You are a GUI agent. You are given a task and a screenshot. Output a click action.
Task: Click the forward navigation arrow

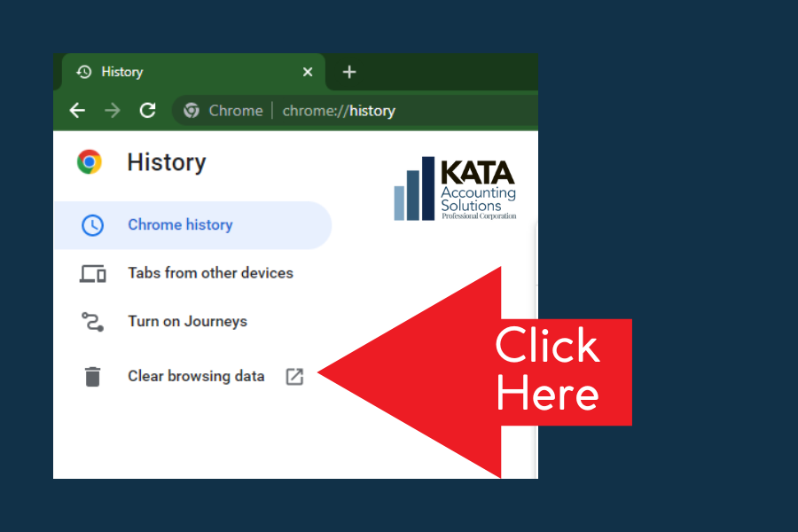tap(113, 110)
